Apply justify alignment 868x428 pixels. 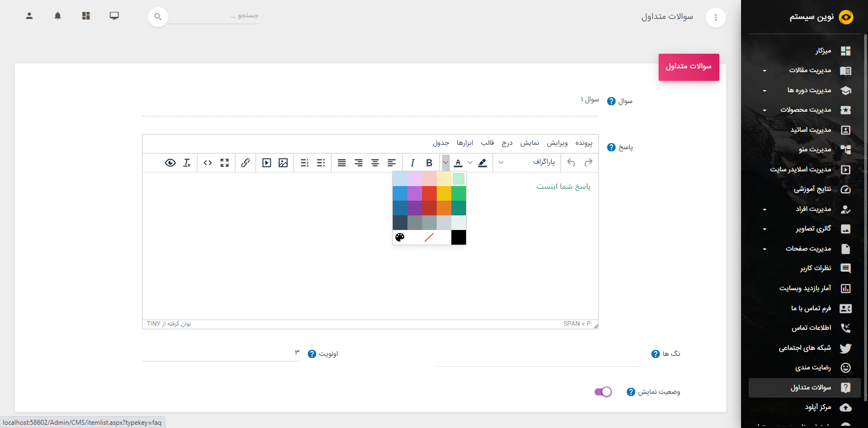click(342, 163)
